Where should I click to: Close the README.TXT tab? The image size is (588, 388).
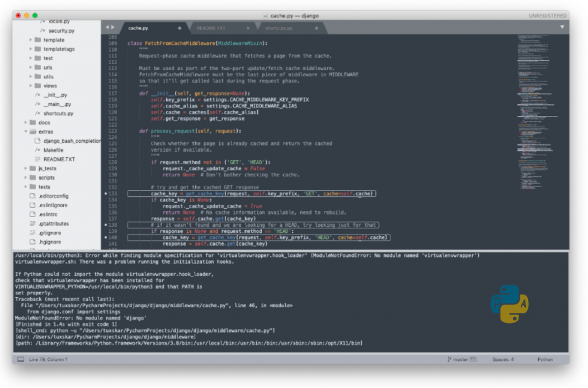(x=248, y=28)
